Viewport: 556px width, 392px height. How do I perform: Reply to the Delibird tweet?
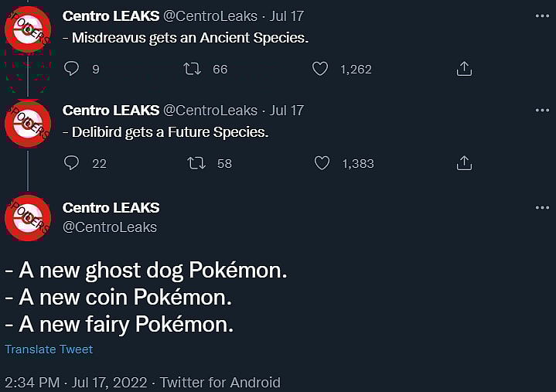point(72,163)
